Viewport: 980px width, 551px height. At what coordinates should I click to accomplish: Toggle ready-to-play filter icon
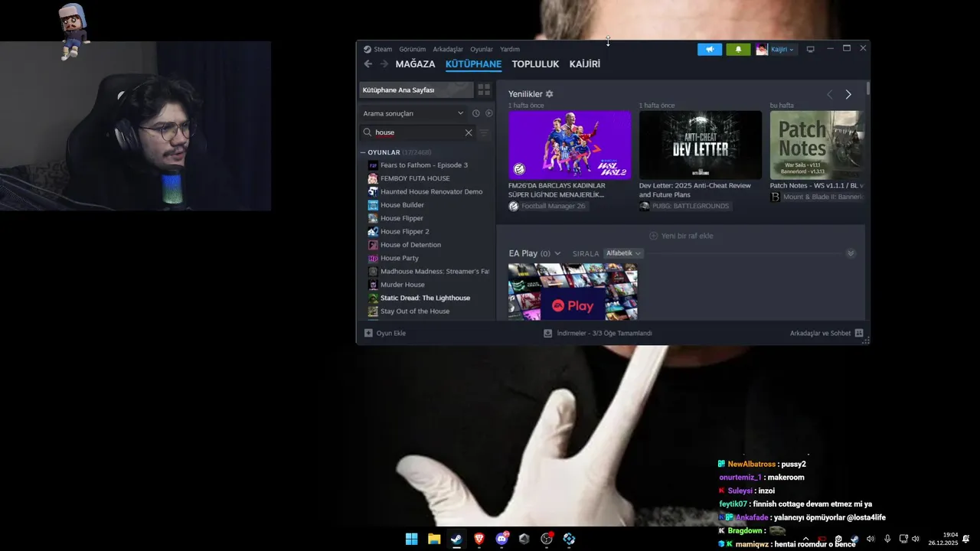tap(489, 113)
